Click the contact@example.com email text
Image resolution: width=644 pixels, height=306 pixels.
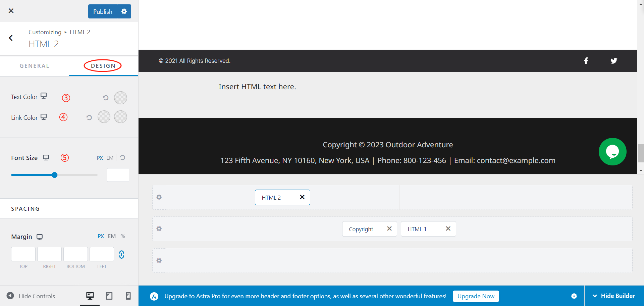tap(516, 160)
